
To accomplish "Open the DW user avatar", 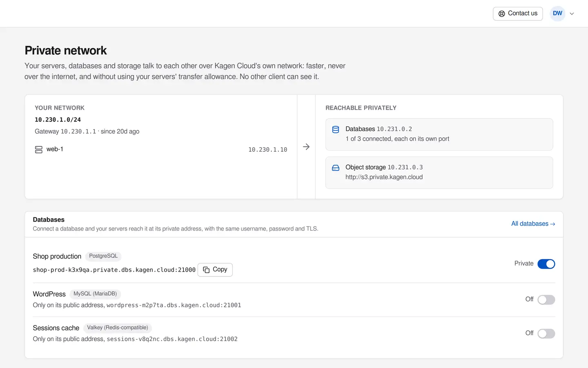I will pos(558,13).
